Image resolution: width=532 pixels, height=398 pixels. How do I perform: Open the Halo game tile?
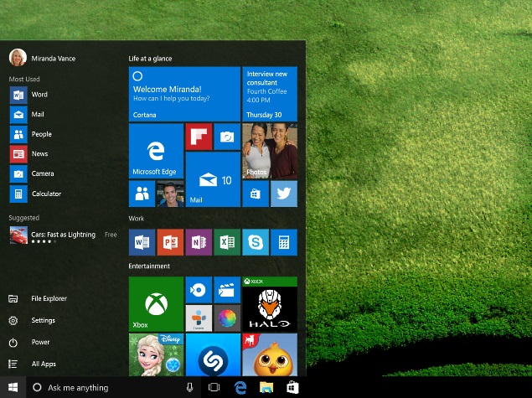click(270, 302)
